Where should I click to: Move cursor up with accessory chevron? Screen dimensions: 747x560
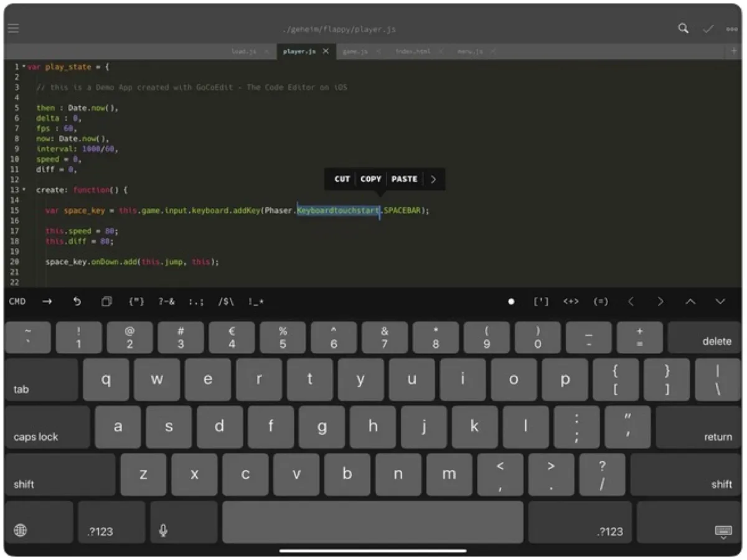pos(690,302)
